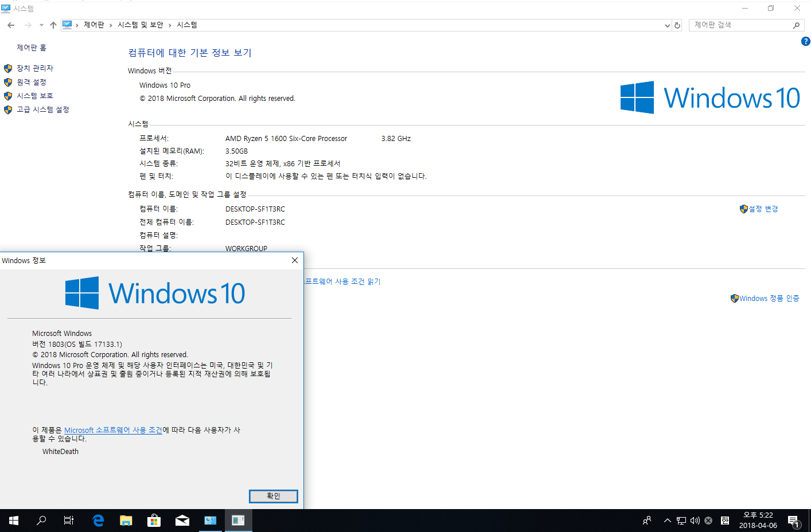The height and width of the screenshot is (532, 811).
Task: Select the 'WhiteDeath' user name
Action: click(x=60, y=452)
